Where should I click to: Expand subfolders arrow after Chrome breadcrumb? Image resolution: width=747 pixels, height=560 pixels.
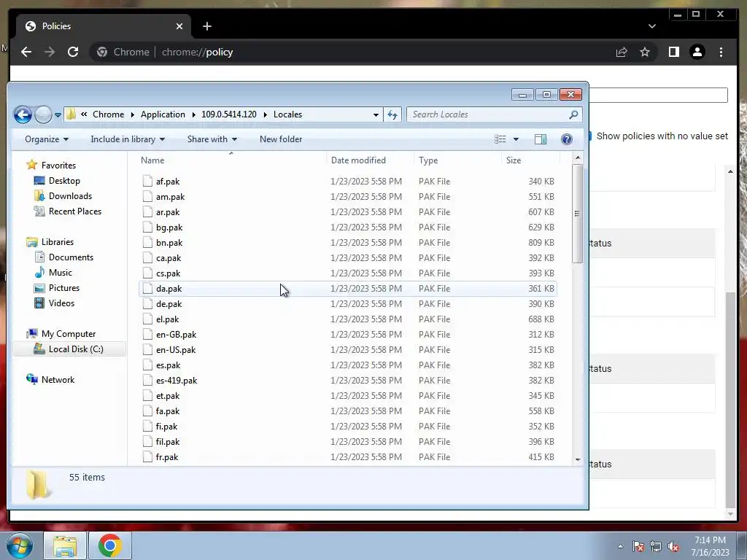132,114
